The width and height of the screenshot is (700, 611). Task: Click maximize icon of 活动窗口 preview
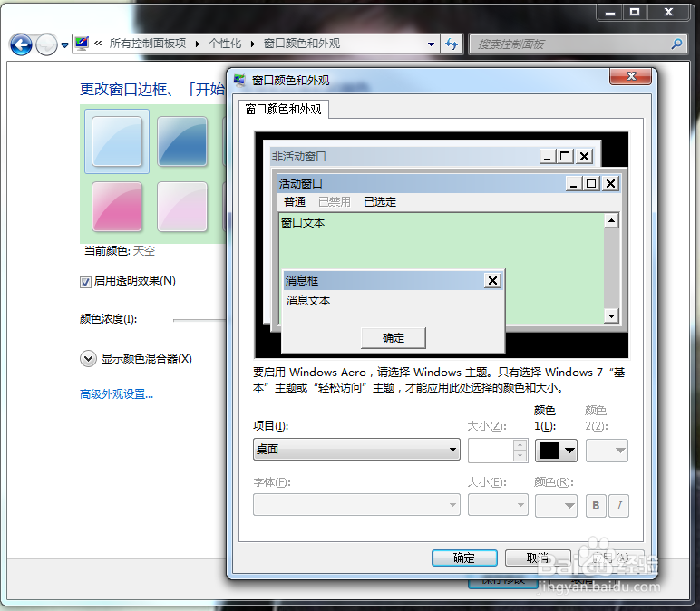click(591, 183)
